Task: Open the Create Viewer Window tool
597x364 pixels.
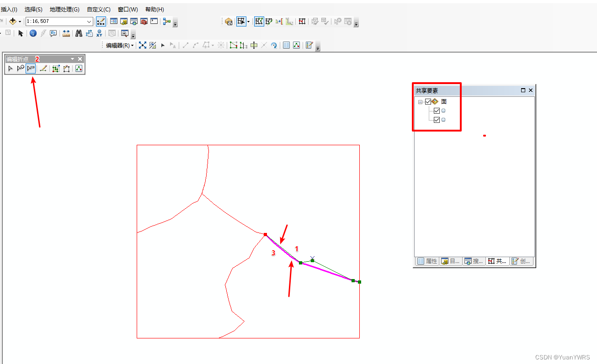Action: pyautogui.click(x=124, y=33)
